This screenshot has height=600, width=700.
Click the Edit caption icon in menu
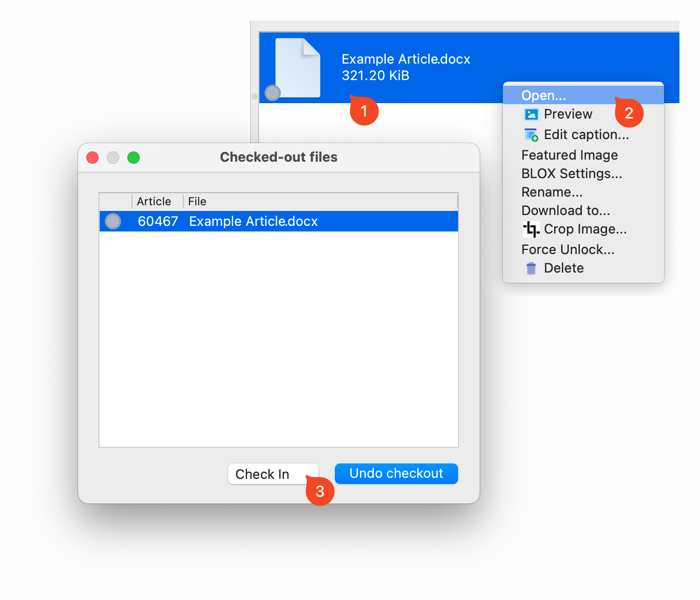point(531,135)
